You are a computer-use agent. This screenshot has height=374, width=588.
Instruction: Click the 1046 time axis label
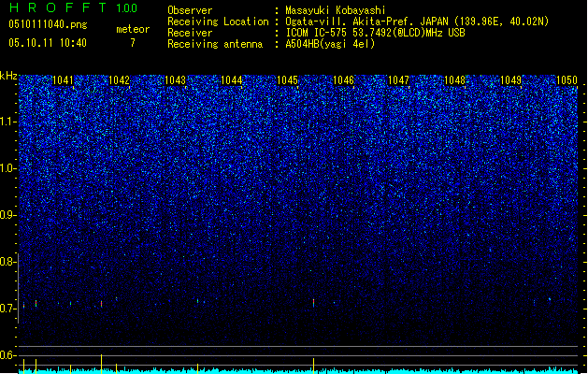pos(343,80)
